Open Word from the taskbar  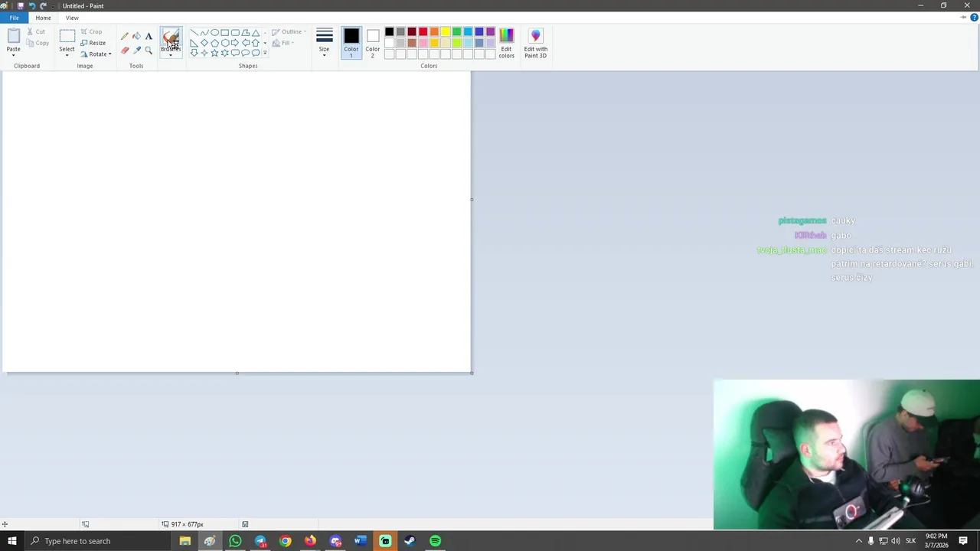click(x=360, y=541)
